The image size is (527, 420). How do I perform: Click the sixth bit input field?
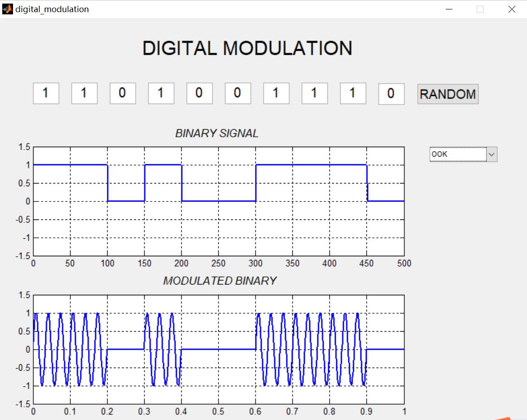tap(237, 93)
